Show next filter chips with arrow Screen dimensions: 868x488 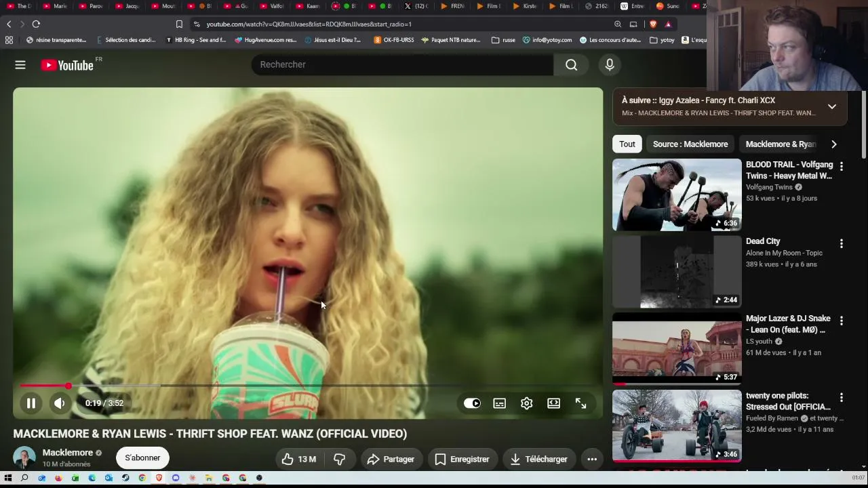point(834,144)
